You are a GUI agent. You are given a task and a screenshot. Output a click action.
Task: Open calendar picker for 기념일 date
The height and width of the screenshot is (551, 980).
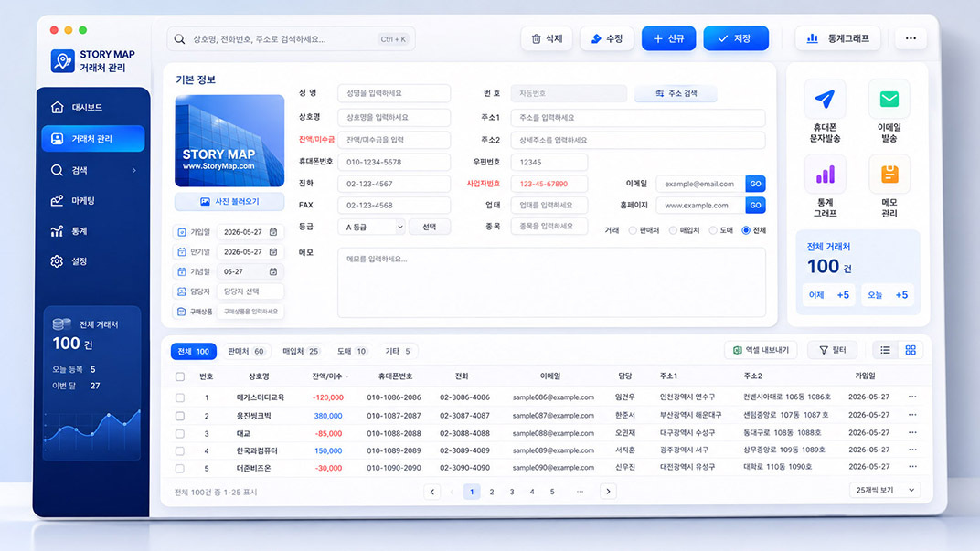(x=273, y=271)
